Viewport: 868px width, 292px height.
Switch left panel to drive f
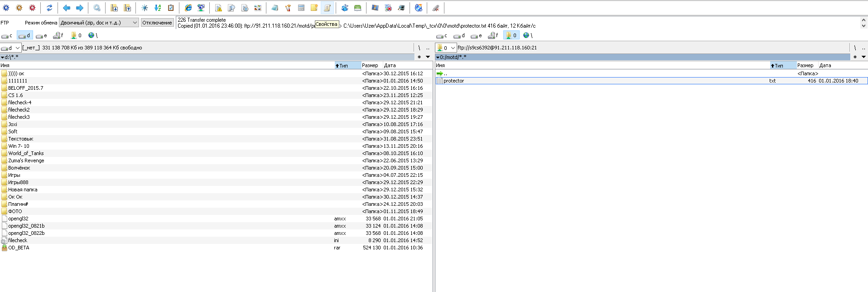(x=58, y=35)
